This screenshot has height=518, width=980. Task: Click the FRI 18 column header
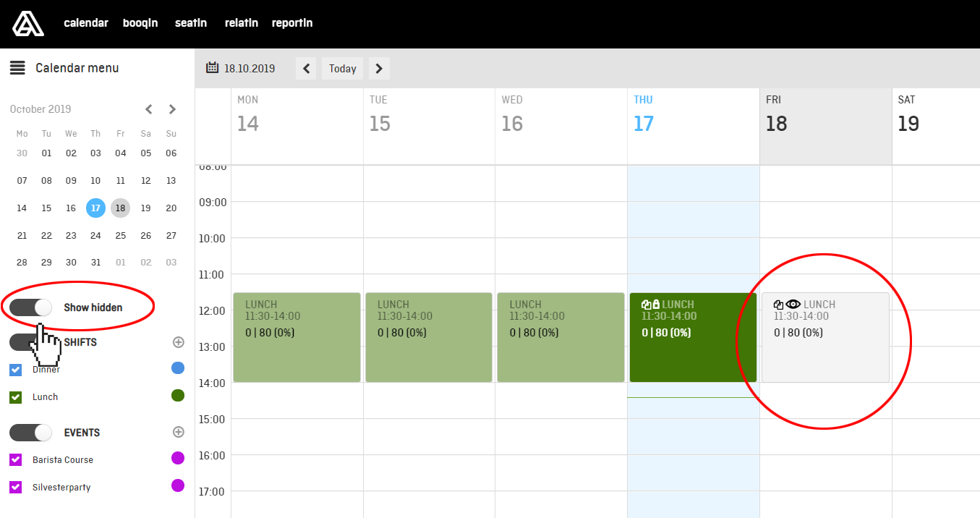pyautogui.click(x=826, y=127)
